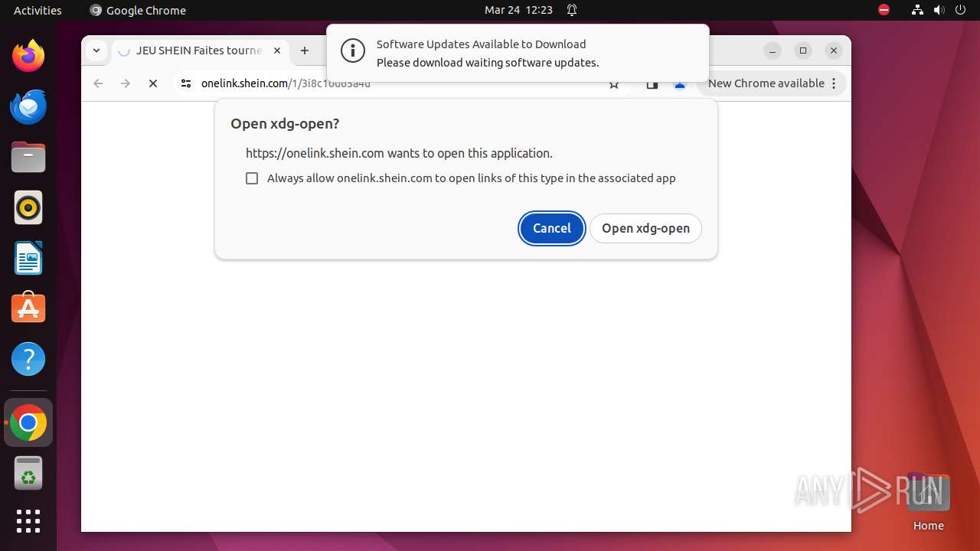Open Firefox from the dock
980x551 pixels.
click(28, 56)
